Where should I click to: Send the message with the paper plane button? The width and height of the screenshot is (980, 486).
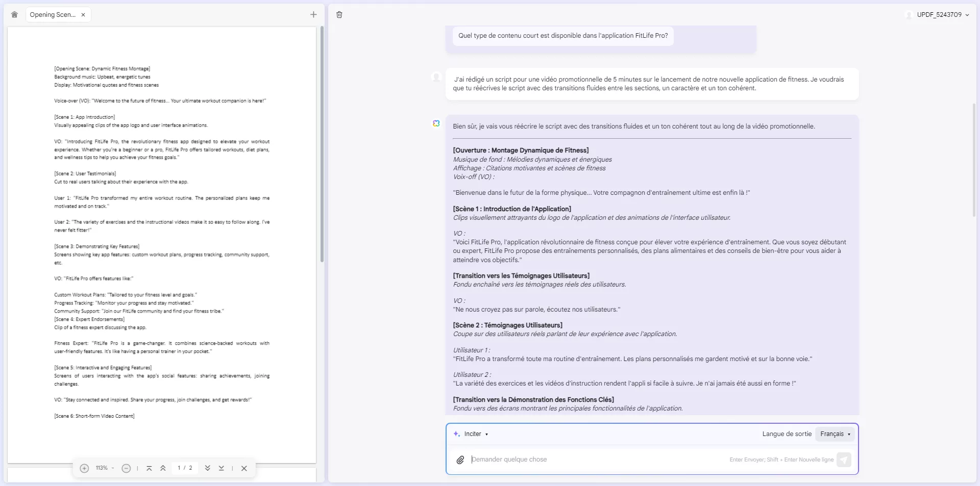coord(844,459)
